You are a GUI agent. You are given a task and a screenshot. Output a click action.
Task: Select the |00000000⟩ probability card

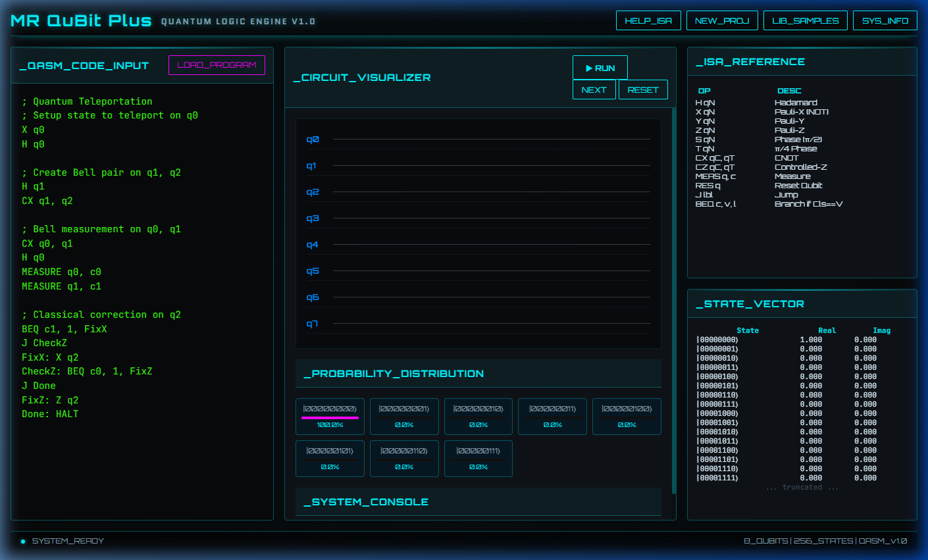click(330, 417)
